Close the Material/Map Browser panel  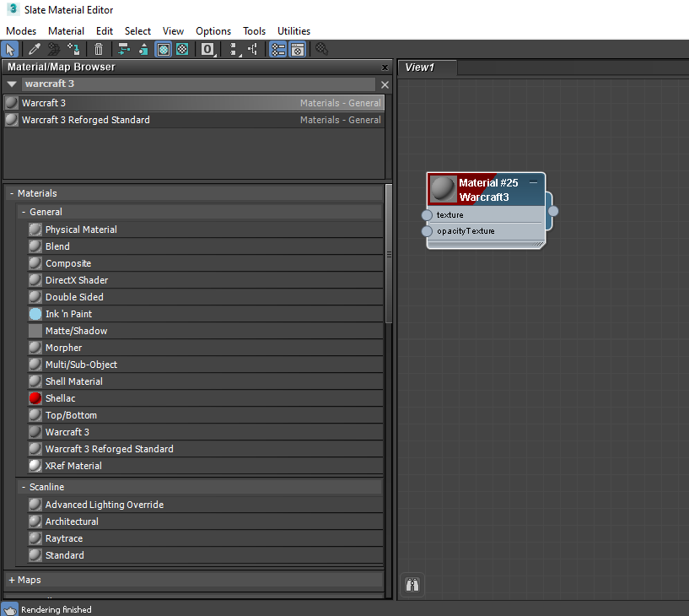(385, 68)
